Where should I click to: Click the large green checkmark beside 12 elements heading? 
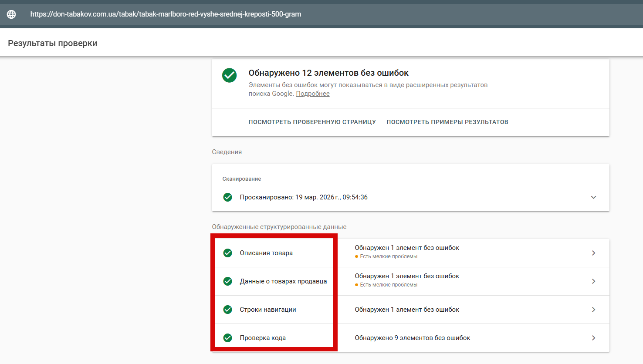(x=230, y=75)
